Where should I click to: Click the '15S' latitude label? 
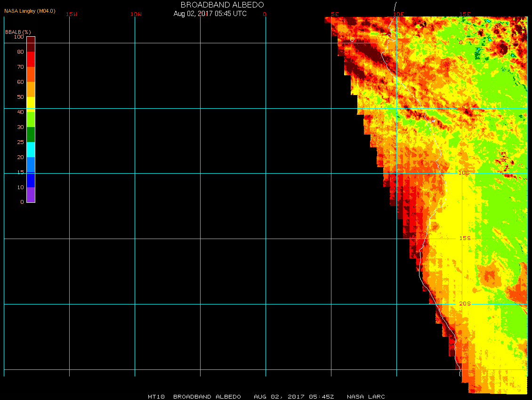pos(465,238)
